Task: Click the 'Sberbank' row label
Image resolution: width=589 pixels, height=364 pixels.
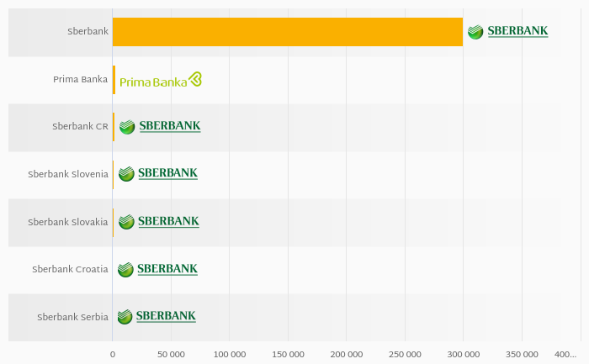Action: 88,31
